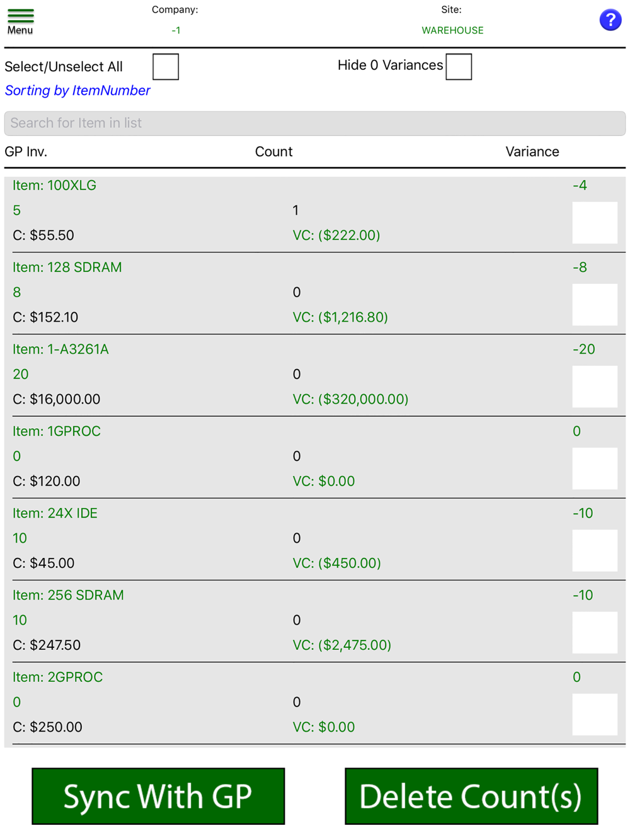630x840 pixels.
Task: Click the Sorting by ItemNumber link
Action: tap(77, 91)
